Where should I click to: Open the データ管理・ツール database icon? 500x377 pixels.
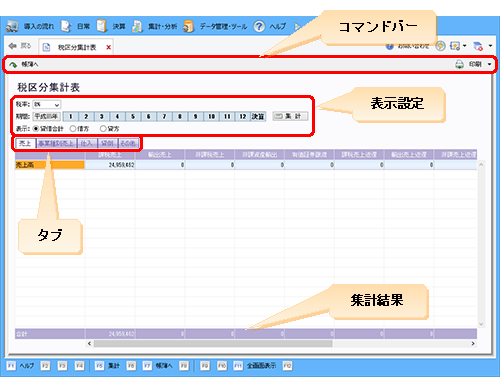(x=189, y=26)
